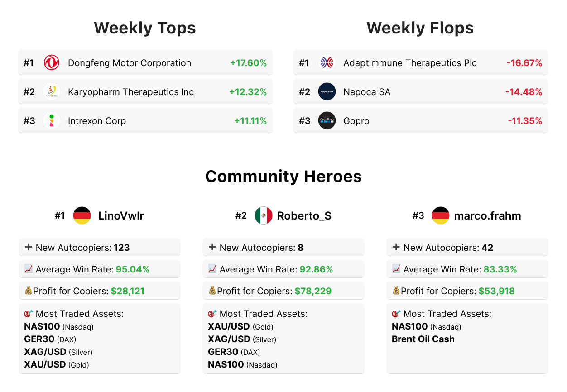Open the Adaptimmune Therapeutics Plc name
567x392 pixels.
tap(410, 63)
